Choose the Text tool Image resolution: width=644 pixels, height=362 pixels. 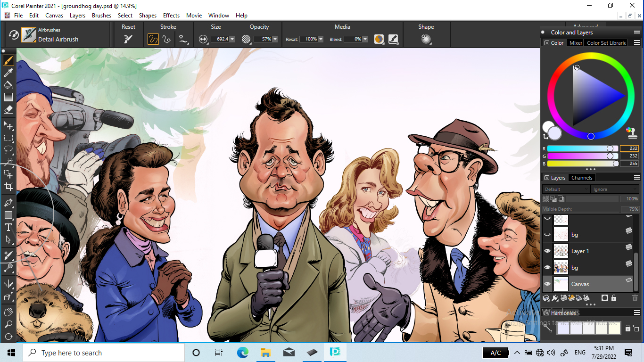click(x=8, y=227)
